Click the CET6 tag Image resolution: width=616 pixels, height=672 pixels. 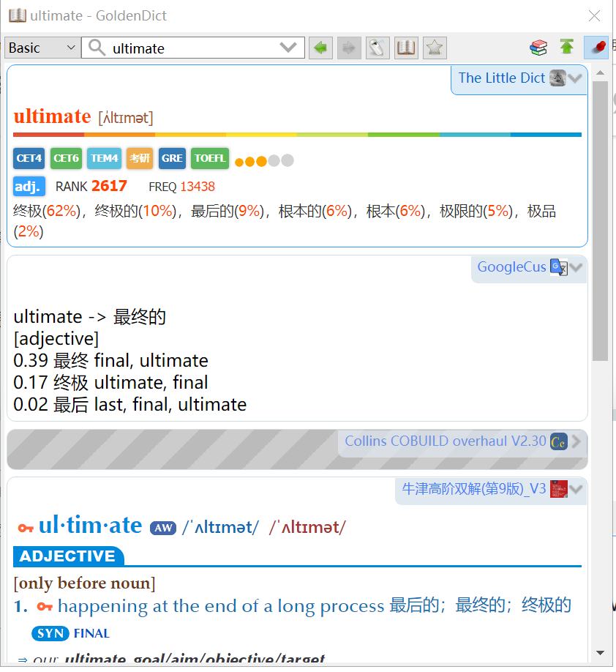tap(66, 158)
